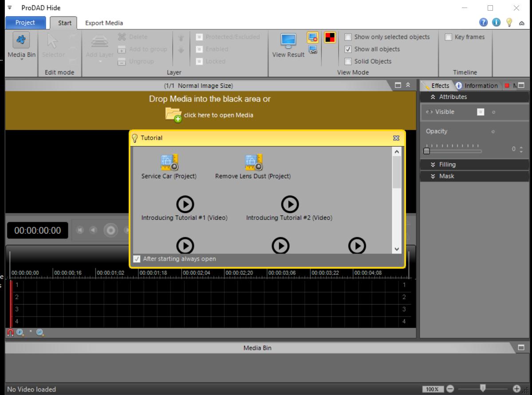Click the monitor with red minus icon
Viewport: 532px width, 395px height.
(x=312, y=37)
